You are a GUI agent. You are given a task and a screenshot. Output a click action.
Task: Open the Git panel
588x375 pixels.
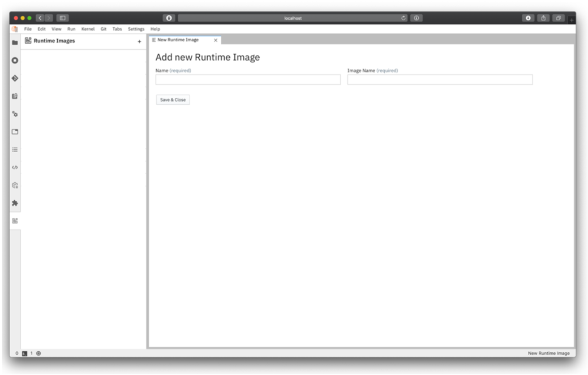pos(16,76)
